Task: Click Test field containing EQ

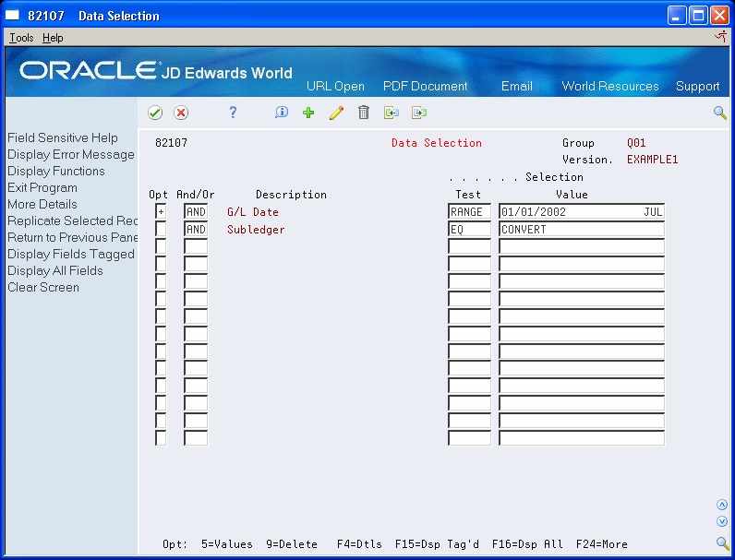Action: click(x=469, y=230)
